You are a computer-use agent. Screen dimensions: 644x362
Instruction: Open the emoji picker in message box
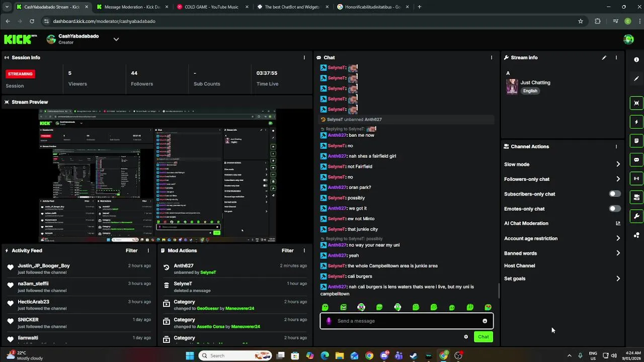485,321
